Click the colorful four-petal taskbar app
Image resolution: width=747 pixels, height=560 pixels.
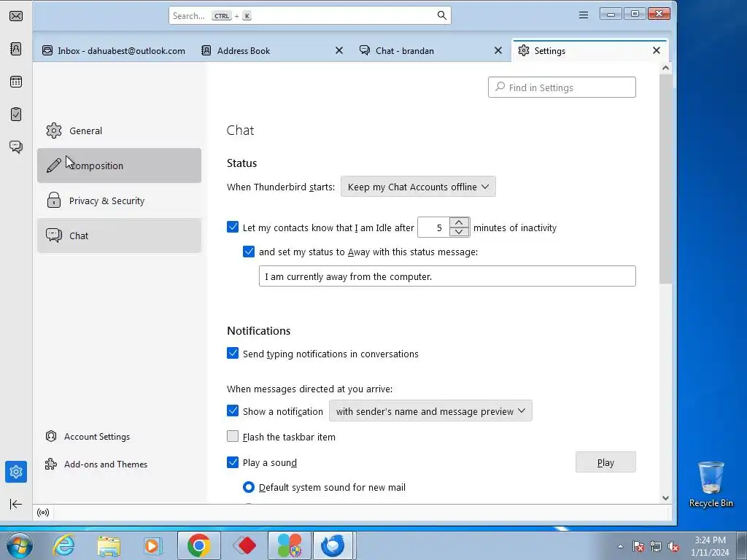click(x=290, y=545)
